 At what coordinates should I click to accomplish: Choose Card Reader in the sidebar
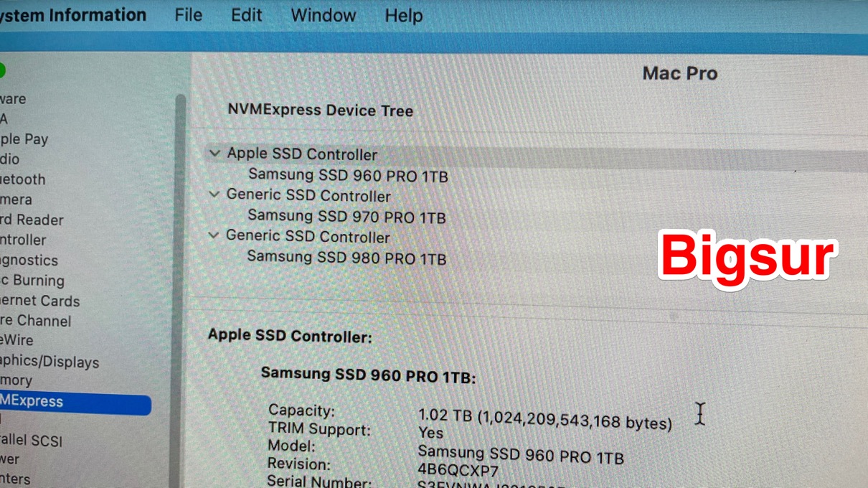(x=32, y=220)
